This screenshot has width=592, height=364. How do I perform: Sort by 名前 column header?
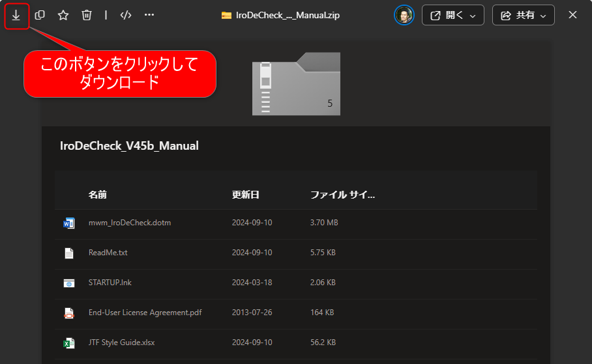coord(98,195)
